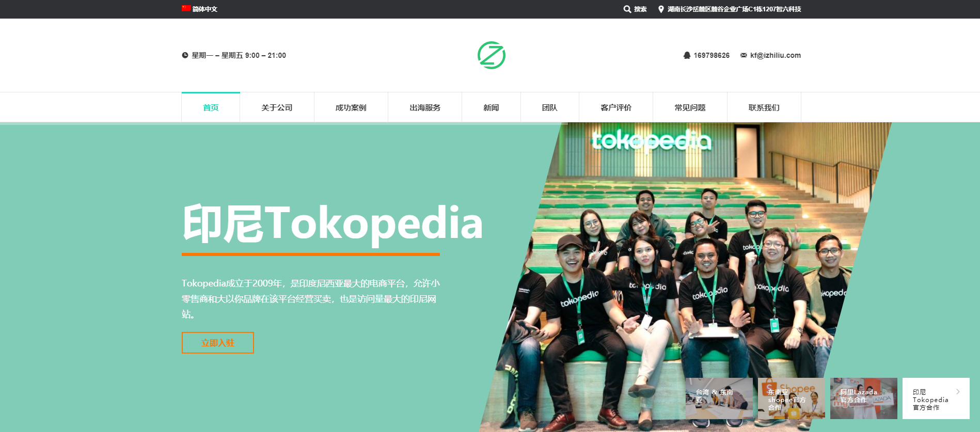Screen dimensions: 980x432
Task: Click the arrow on the Tokopedia slide card
Action: [x=958, y=392]
